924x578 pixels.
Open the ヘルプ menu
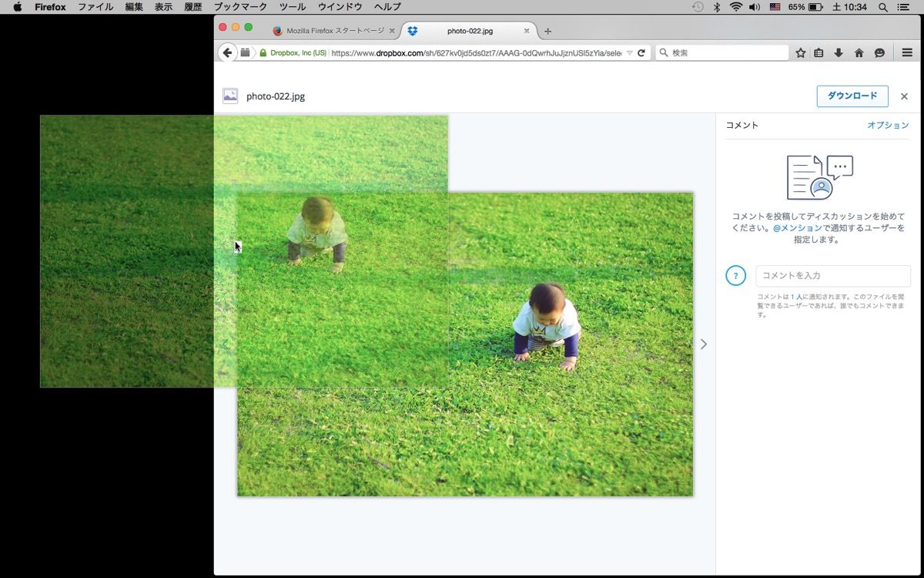(387, 7)
